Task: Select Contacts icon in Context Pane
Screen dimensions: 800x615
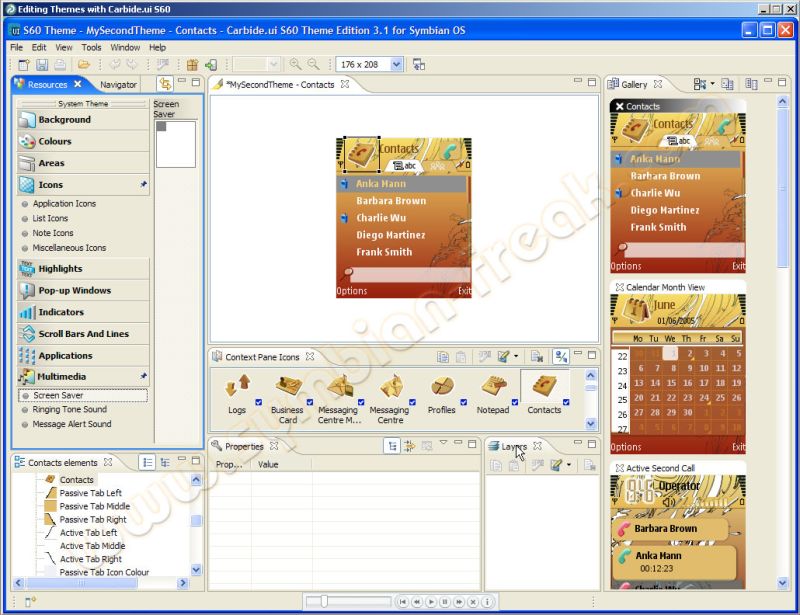Action: pyautogui.click(x=544, y=386)
